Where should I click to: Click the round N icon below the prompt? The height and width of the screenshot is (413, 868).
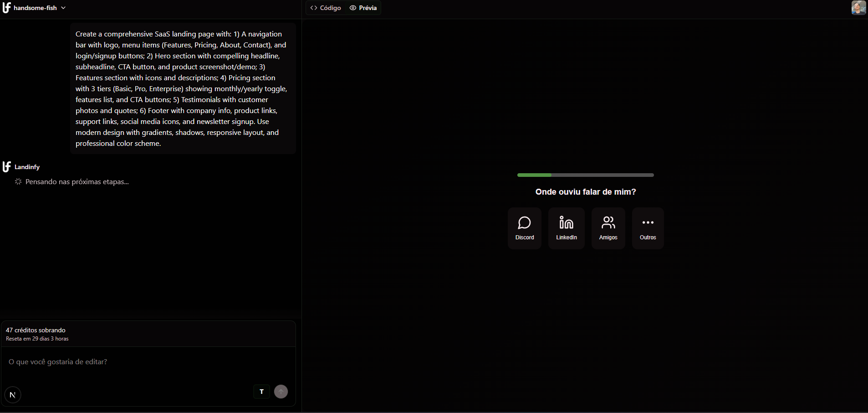coord(13,395)
